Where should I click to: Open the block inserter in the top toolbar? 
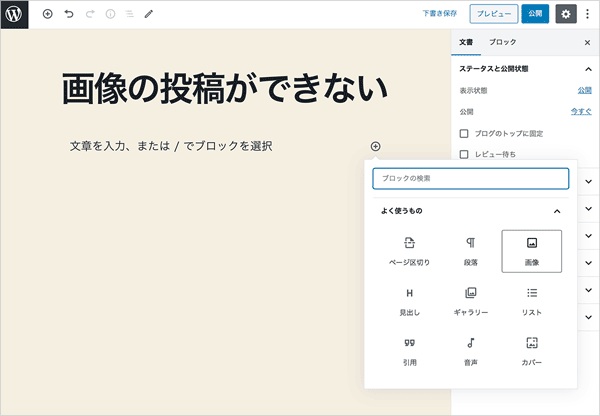[47, 14]
